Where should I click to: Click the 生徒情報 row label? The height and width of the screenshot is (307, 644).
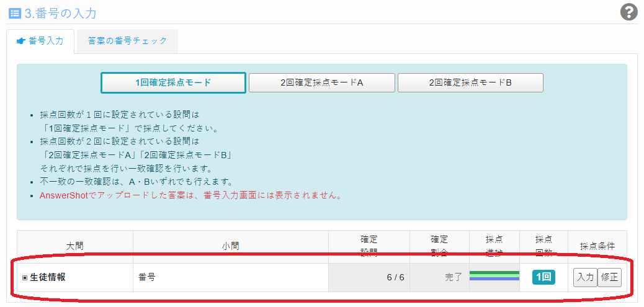pos(48,277)
